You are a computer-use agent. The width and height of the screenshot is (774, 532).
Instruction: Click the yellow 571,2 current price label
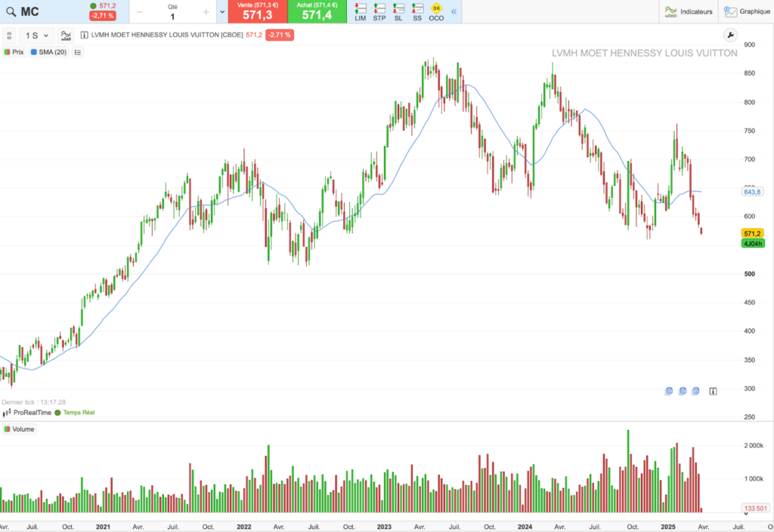[x=752, y=234]
